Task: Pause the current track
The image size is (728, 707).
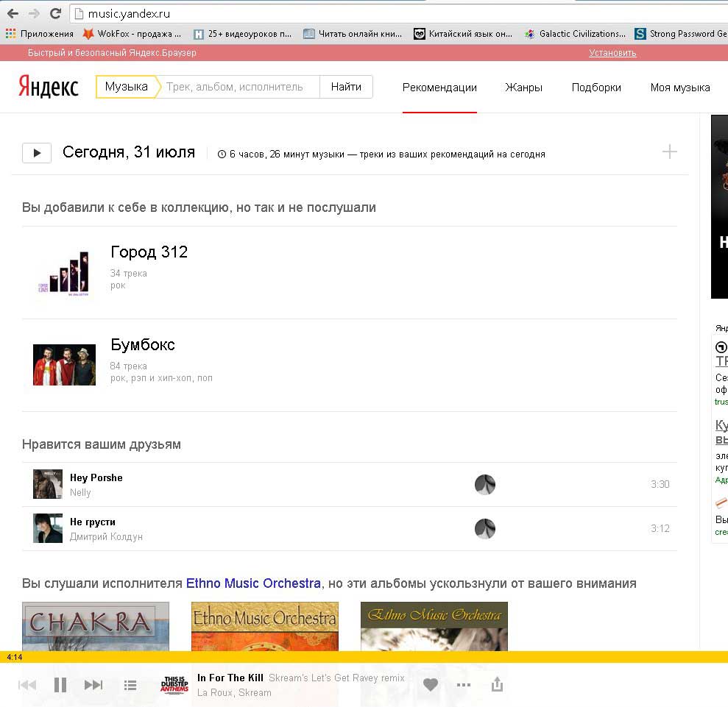Action: (60, 685)
